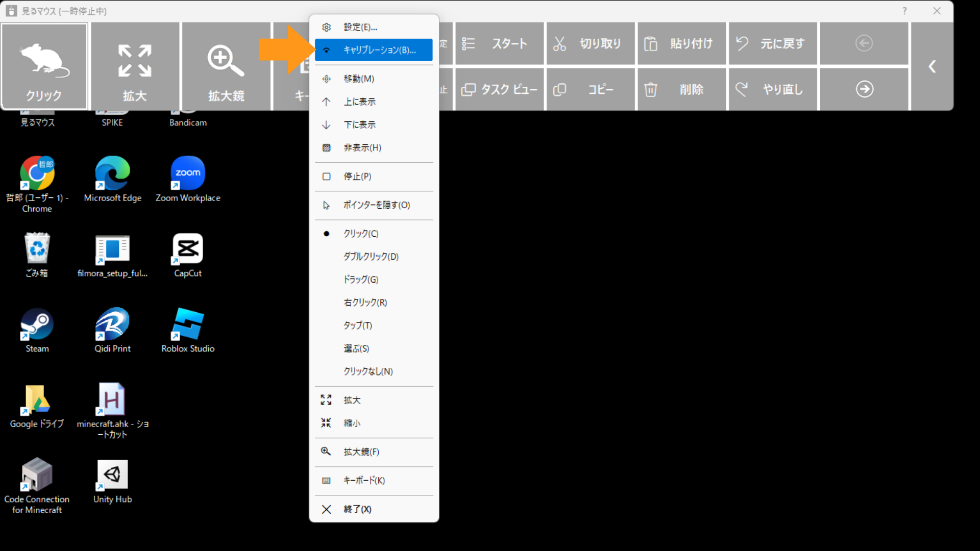Toggle 停止(P) in the context menu
The width and height of the screenshot is (980, 551).
(x=357, y=177)
